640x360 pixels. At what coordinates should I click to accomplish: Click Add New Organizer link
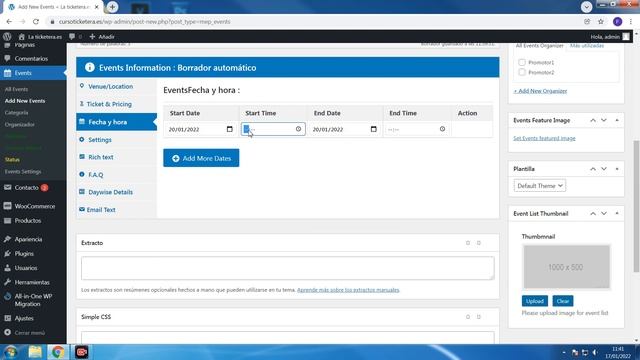pos(540,91)
